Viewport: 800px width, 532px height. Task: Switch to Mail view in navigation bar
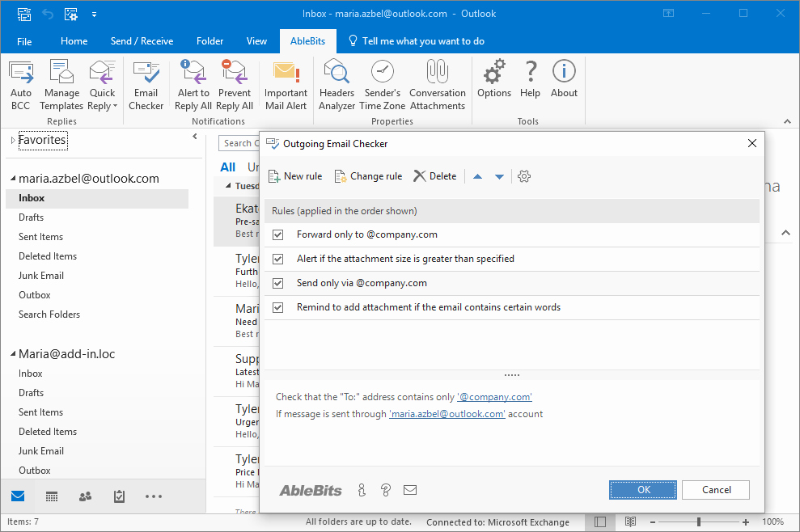[x=18, y=496]
